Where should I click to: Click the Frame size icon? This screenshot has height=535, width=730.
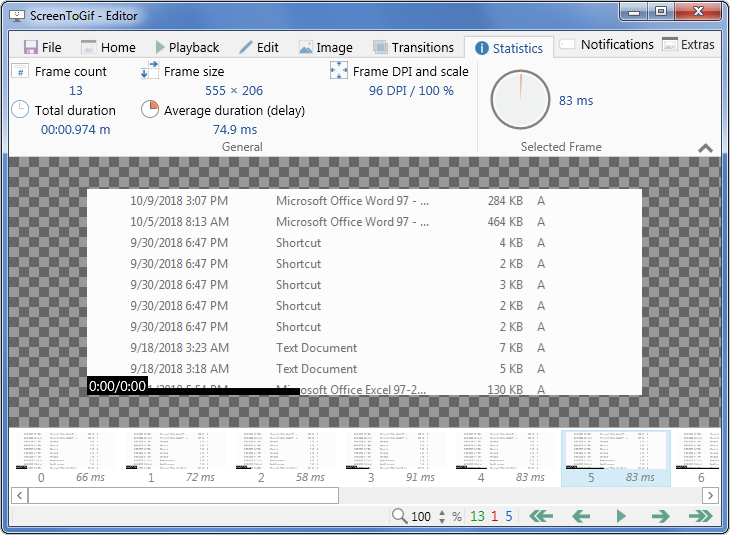click(x=149, y=70)
